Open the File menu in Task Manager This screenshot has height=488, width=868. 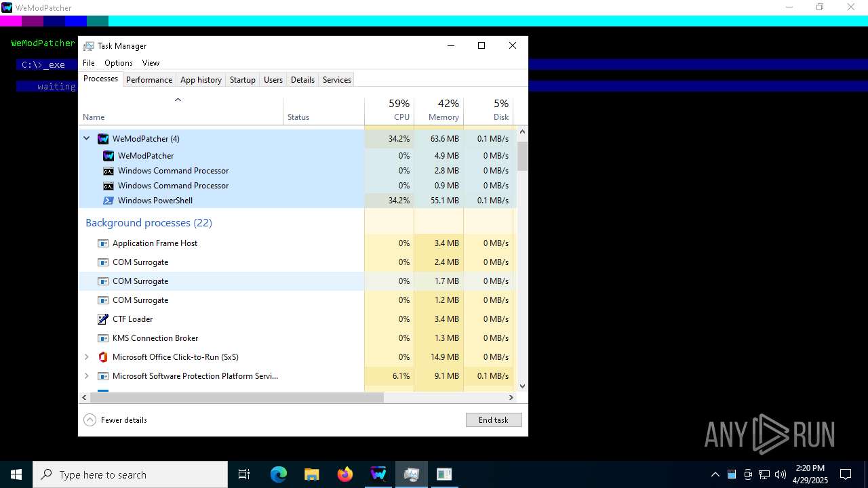click(89, 63)
